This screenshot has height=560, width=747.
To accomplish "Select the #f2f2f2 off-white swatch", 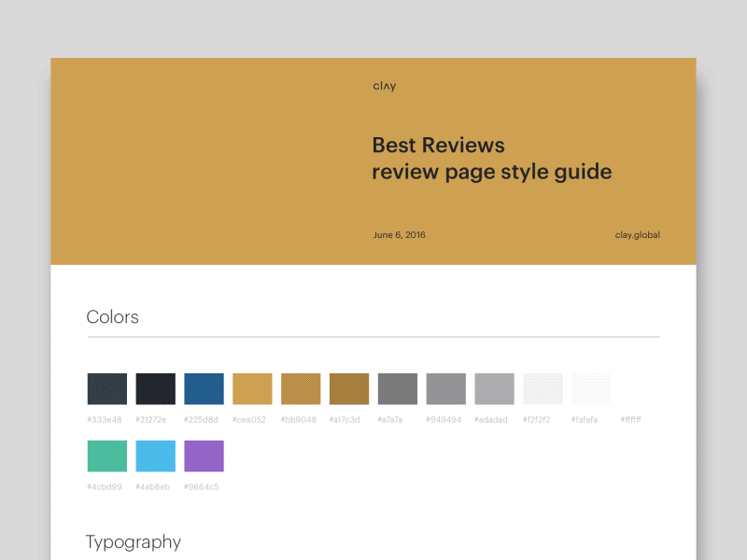I will click(x=543, y=388).
